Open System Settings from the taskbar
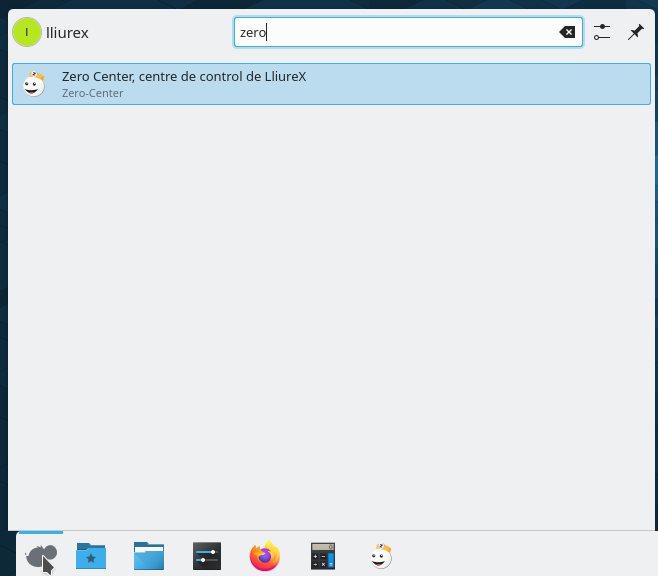Image resolution: width=658 pixels, height=576 pixels. click(x=207, y=556)
